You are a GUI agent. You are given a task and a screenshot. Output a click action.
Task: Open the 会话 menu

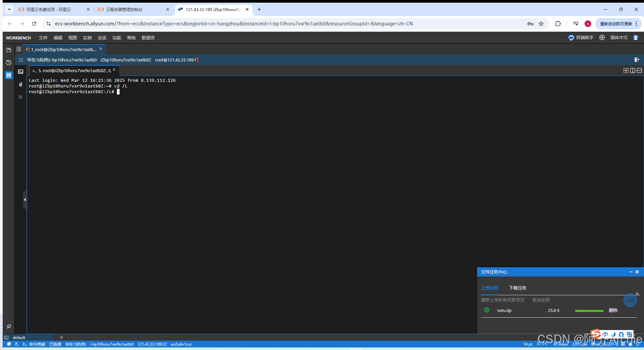tap(102, 38)
